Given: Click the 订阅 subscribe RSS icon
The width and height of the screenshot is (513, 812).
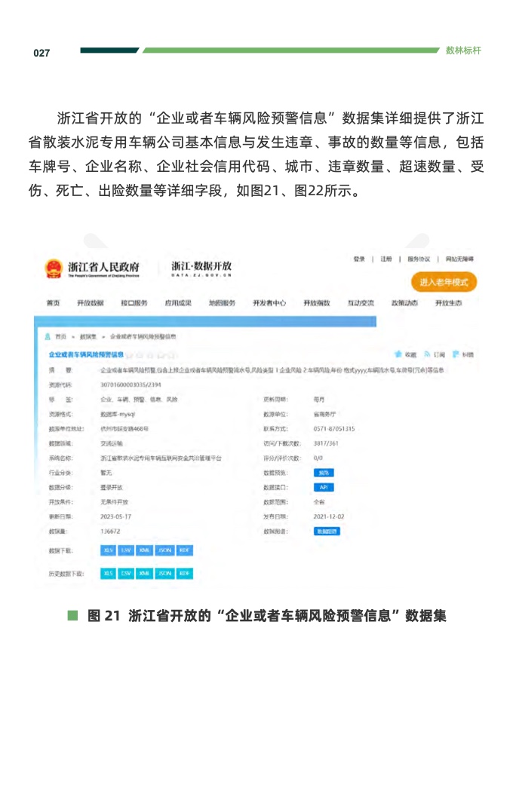Looking at the screenshot, I should click(x=426, y=354).
